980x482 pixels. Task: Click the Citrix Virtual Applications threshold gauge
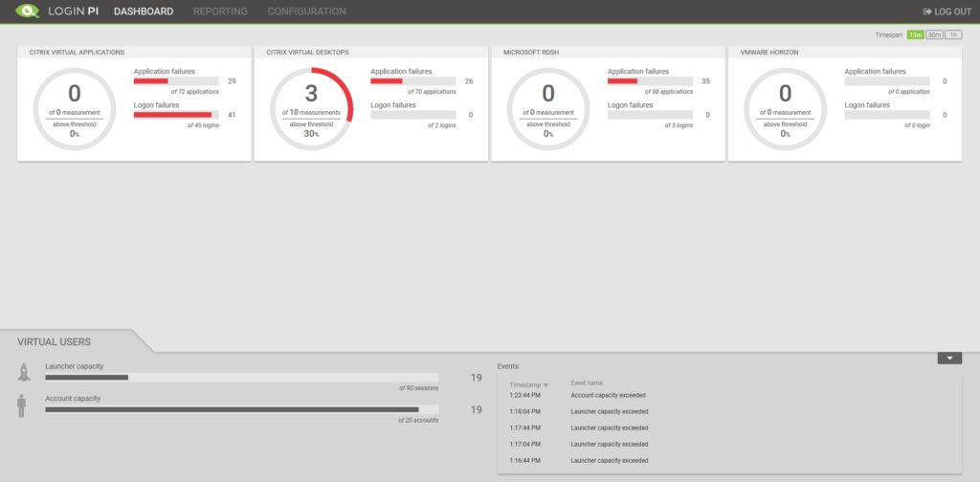tap(75, 109)
